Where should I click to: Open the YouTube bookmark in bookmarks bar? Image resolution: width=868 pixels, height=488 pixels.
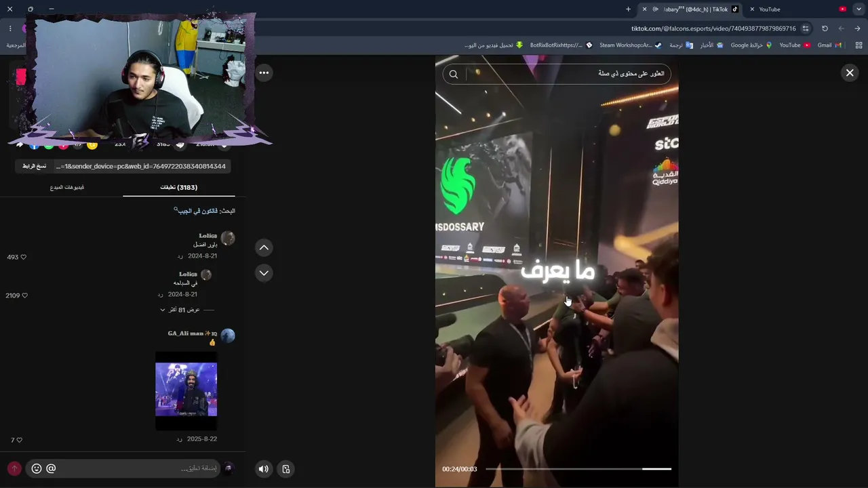coord(795,45)
